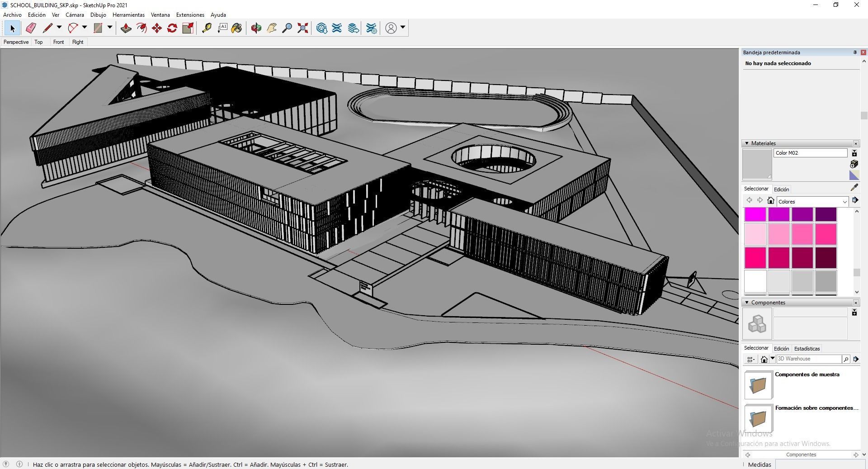Activate the Tape Measure tool
The height and width of the screenshot is (469, 868).
coord(207,28)
